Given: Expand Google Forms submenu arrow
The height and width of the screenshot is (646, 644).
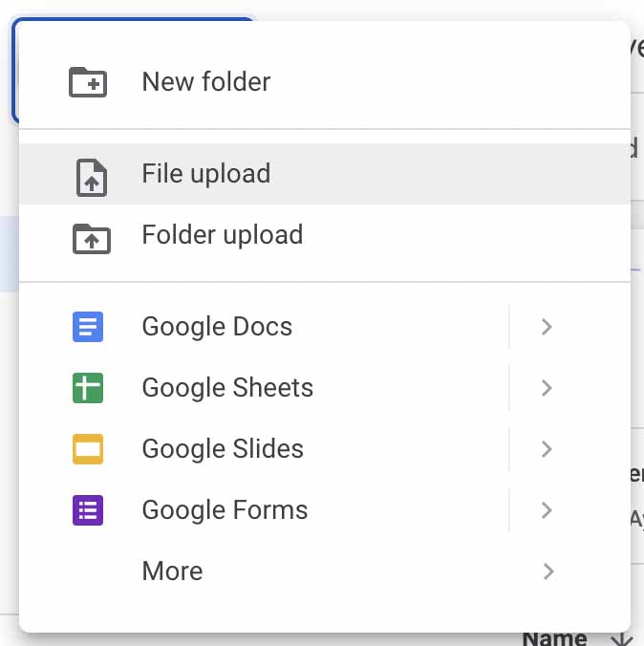Looking at the screenshot, I should tap(547, 510).
